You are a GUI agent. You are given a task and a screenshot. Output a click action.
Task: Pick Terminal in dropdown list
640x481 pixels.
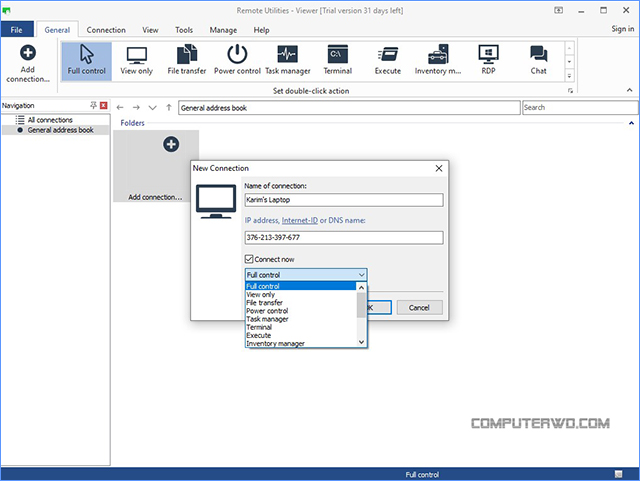pyautogui.click(x=301, y=327)
